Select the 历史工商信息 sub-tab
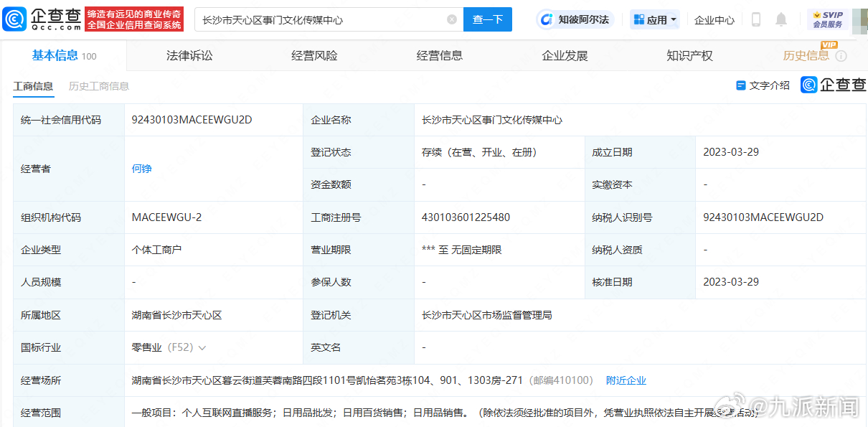868x427 pixels. coord(99,86)
